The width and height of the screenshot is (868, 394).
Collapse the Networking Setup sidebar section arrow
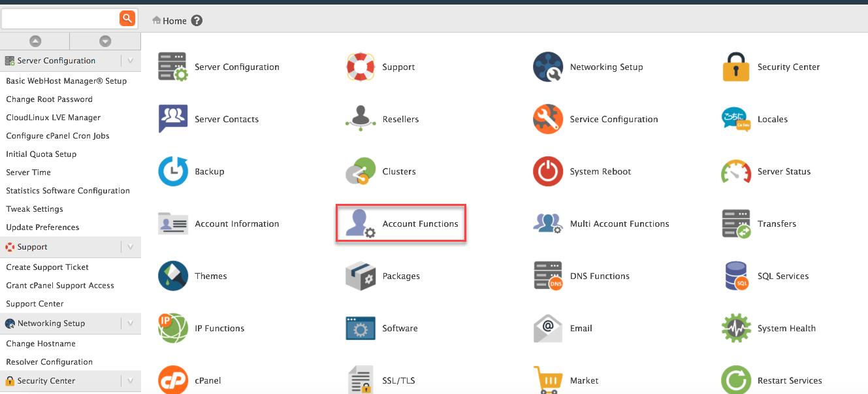coord(131,323)
